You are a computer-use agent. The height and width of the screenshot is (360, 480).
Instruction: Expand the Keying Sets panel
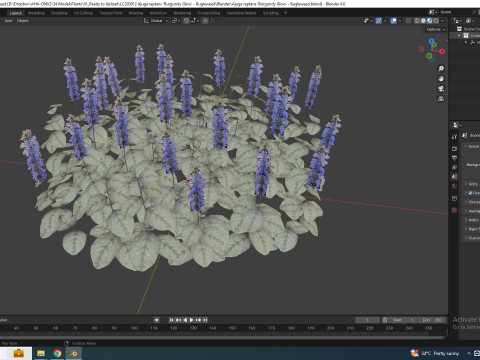[x=466, y=211]
